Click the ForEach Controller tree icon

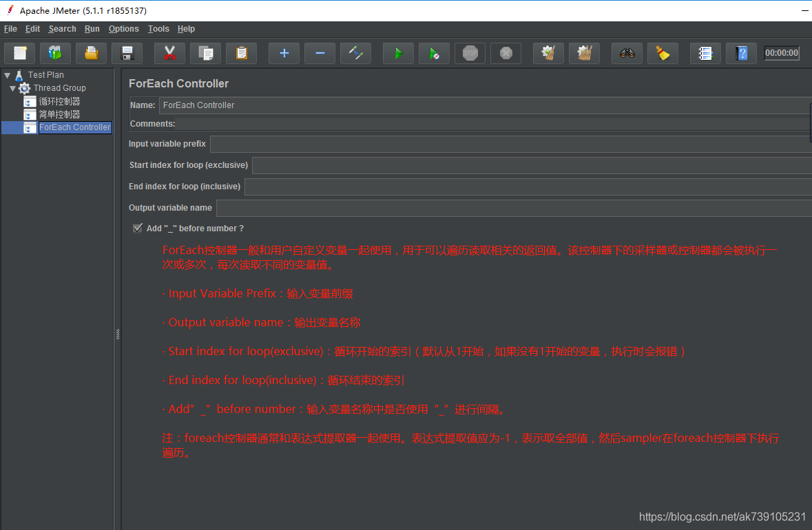point(30,127)
